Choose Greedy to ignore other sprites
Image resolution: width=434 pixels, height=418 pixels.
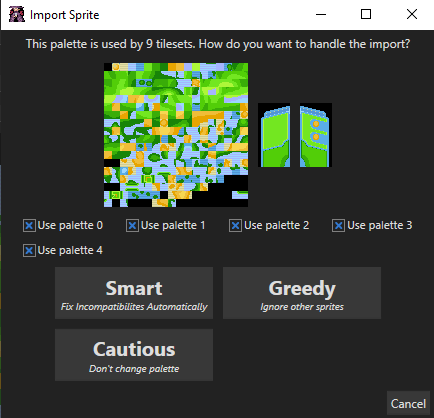tap(302, 293)
